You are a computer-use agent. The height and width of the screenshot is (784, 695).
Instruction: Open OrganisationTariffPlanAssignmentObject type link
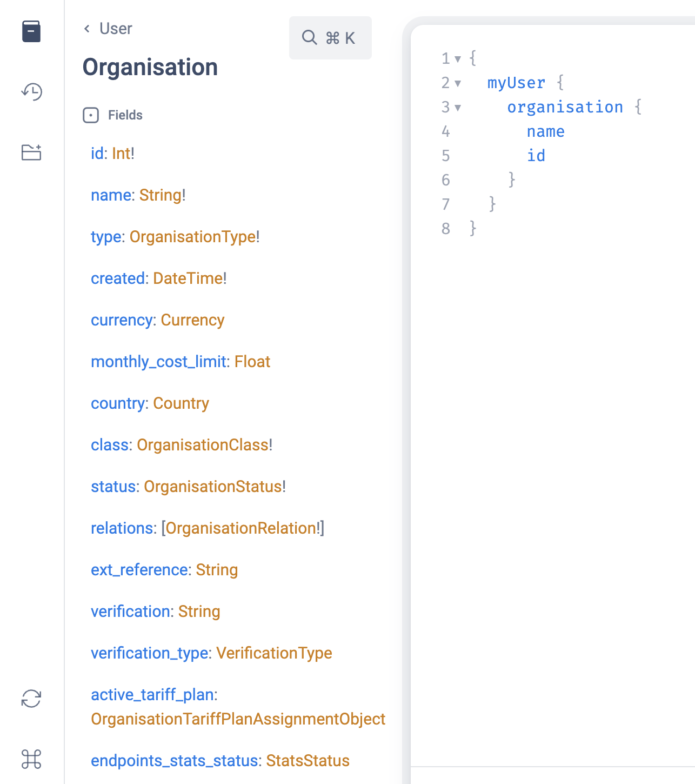pos(238,719)
